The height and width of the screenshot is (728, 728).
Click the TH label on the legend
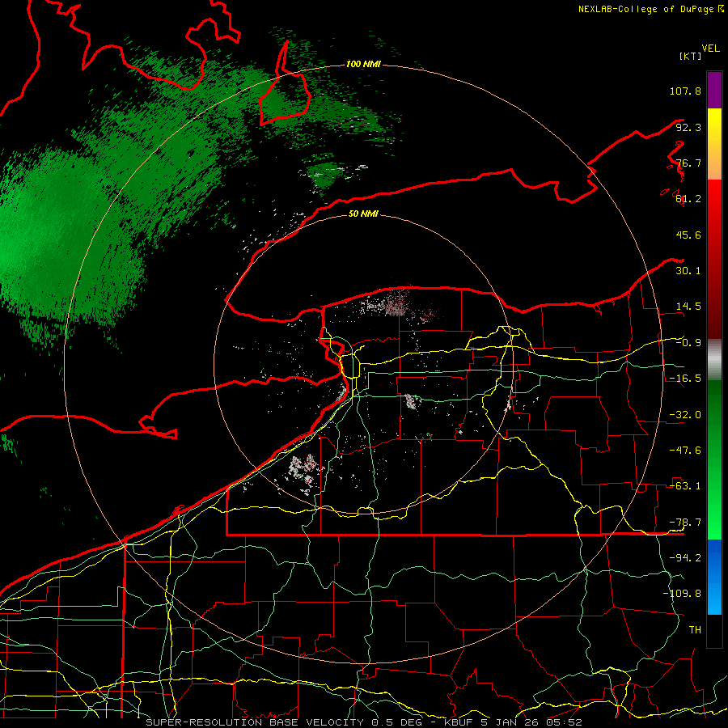tap(695, 630)
